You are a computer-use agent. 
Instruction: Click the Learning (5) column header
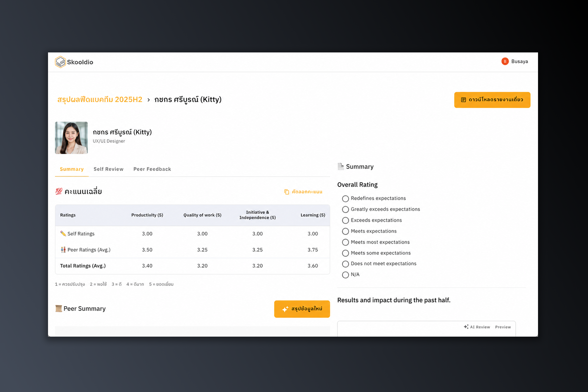click(313, 215)
